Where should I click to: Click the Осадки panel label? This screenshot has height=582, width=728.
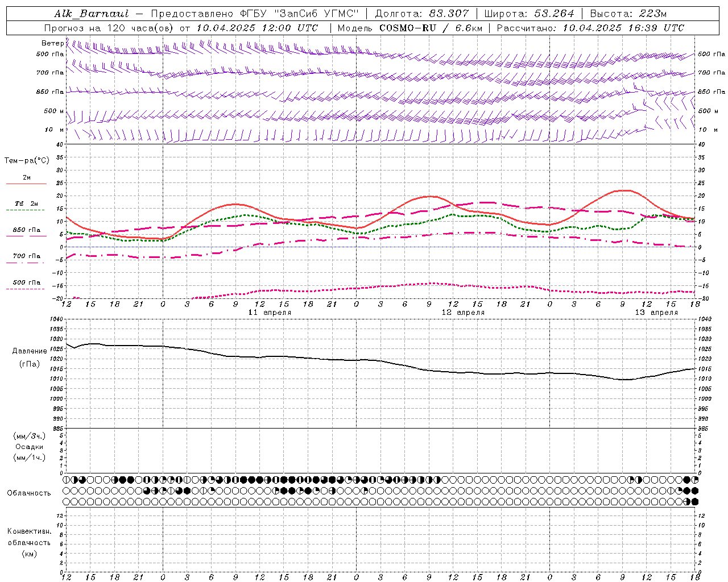pos(30,447)
